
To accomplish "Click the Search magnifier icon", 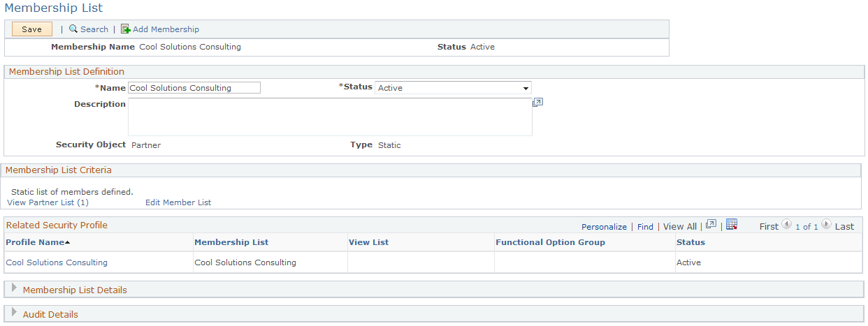I will (x=73, y=29).
